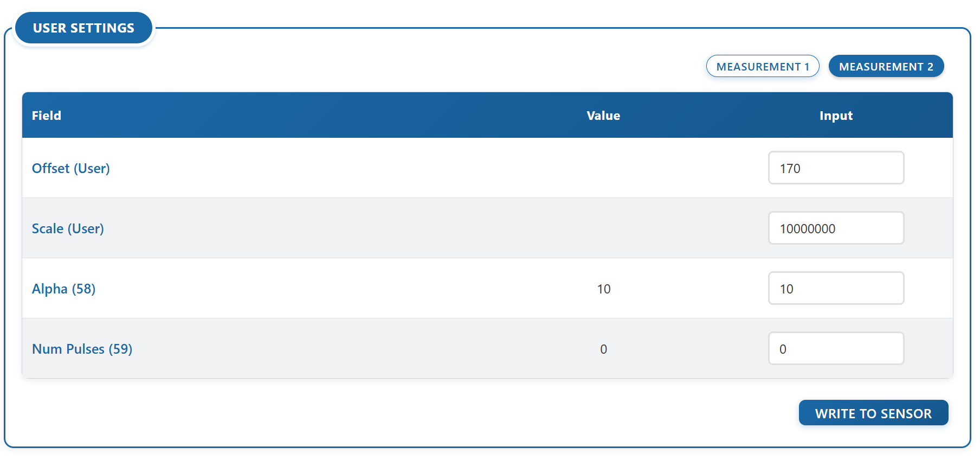
Task: Click the Offset (User) input box
Action: coord(835,168)
